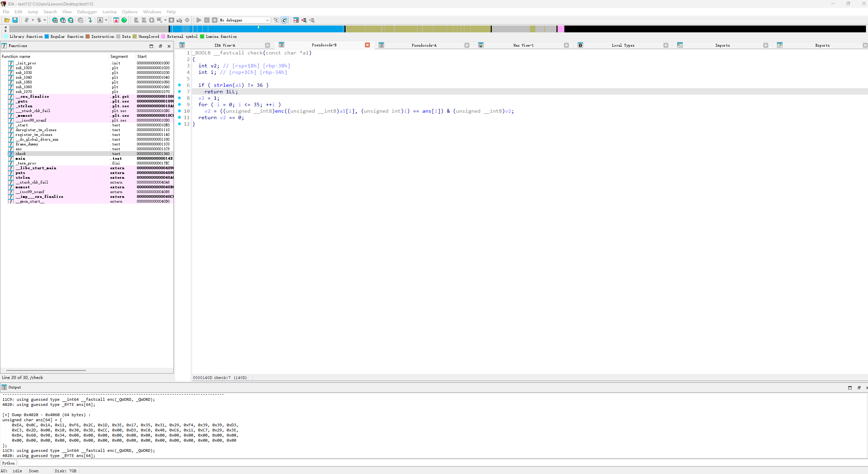Click the 'External symbol' pink legend swatch

[x=163, y=36]
